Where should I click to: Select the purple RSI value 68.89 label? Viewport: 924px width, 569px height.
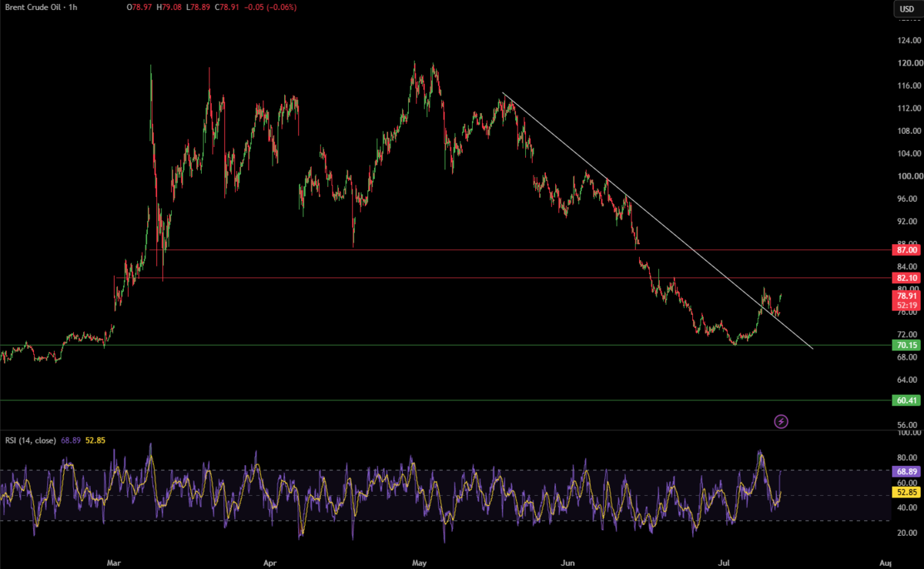(906, 470)
